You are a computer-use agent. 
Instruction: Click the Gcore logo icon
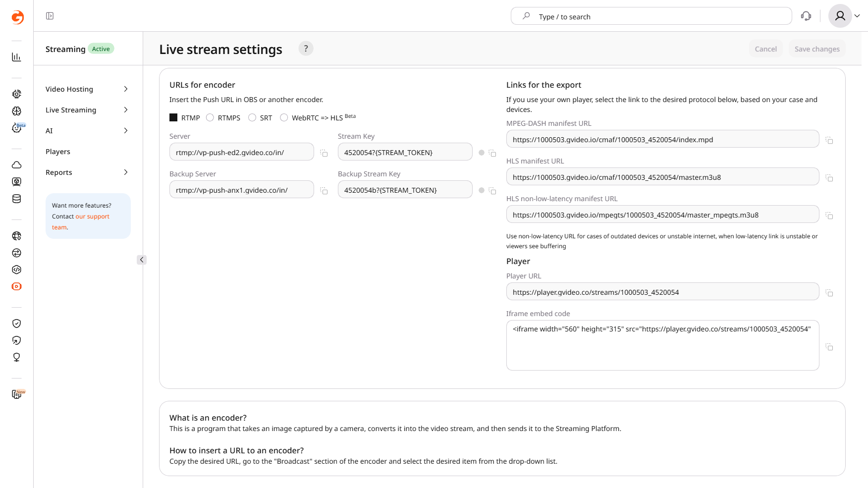tap(17, 17)
